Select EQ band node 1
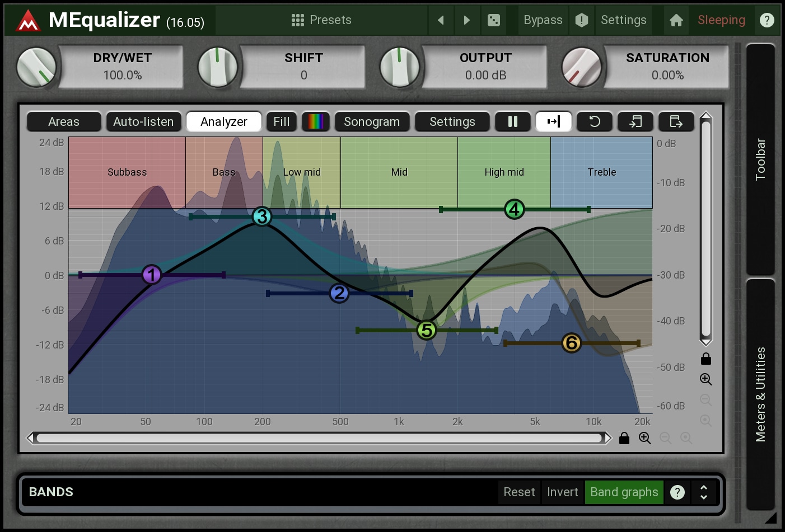This screenshot has height=532, width=785. point(152,275)
